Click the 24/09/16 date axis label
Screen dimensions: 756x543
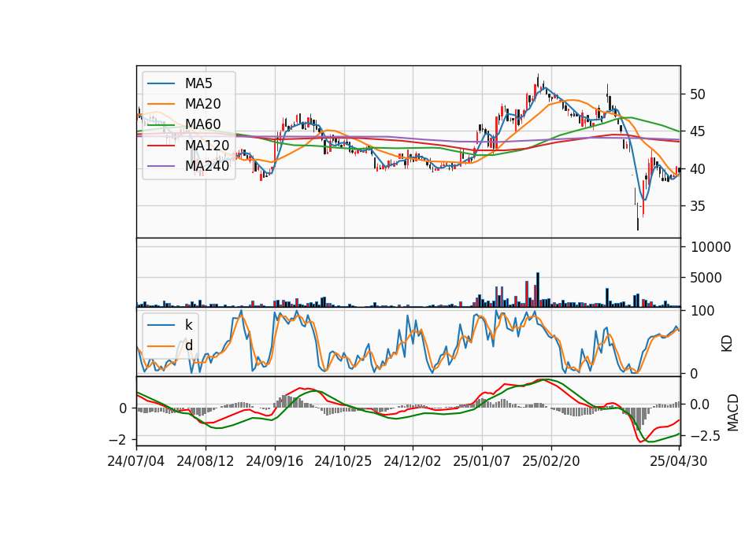pos(274,461)
